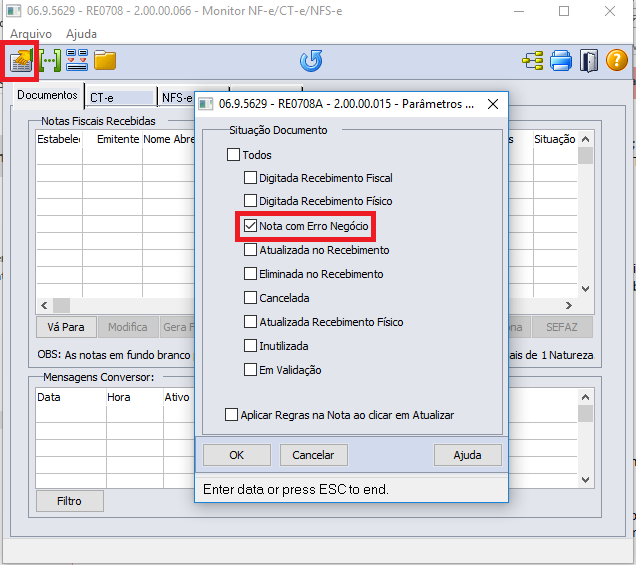Click the Emitente column header
The image size is (636, 565).
pos(112,139)
